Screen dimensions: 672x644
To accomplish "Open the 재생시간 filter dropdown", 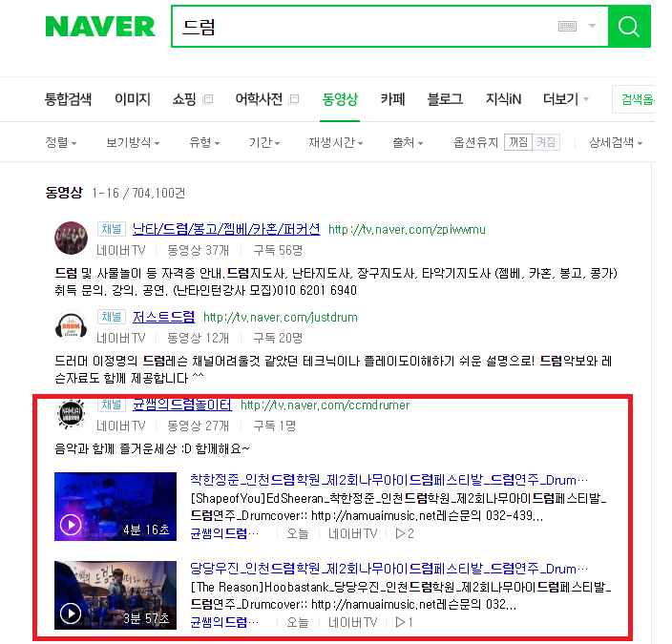I will point(336,143).
